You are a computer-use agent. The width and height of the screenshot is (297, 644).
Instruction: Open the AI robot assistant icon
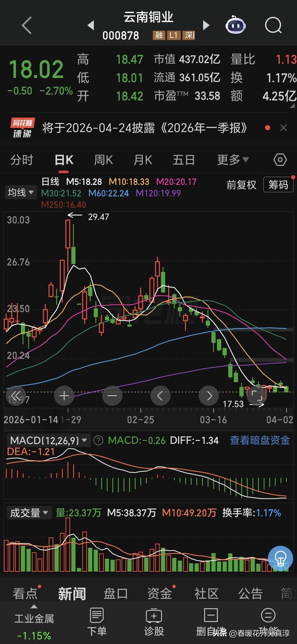pyautogui.click(x=236, y=25)
